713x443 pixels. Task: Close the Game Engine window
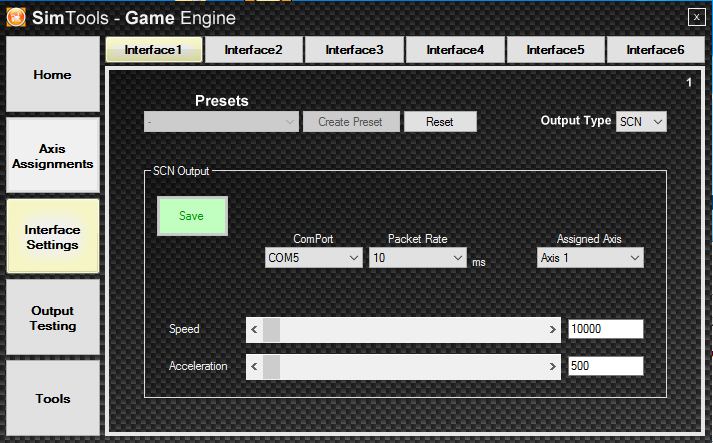(696, 16)
